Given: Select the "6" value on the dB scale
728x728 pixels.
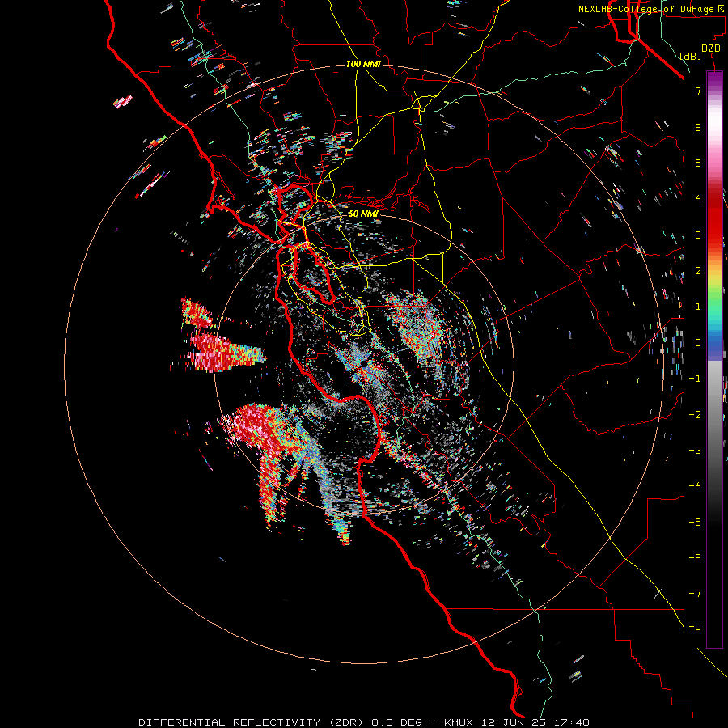Looking at the screenshot, I should click(698, 127).
